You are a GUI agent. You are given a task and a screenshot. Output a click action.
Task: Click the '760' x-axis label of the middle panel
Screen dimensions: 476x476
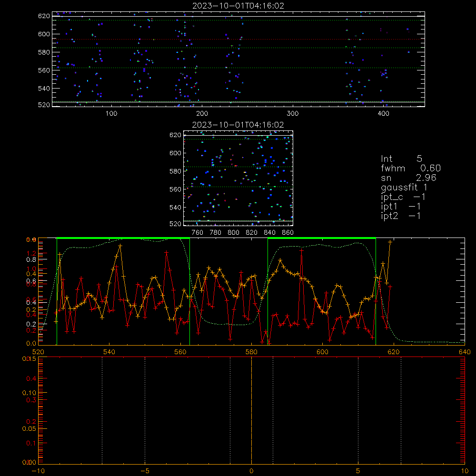point(198,233)
